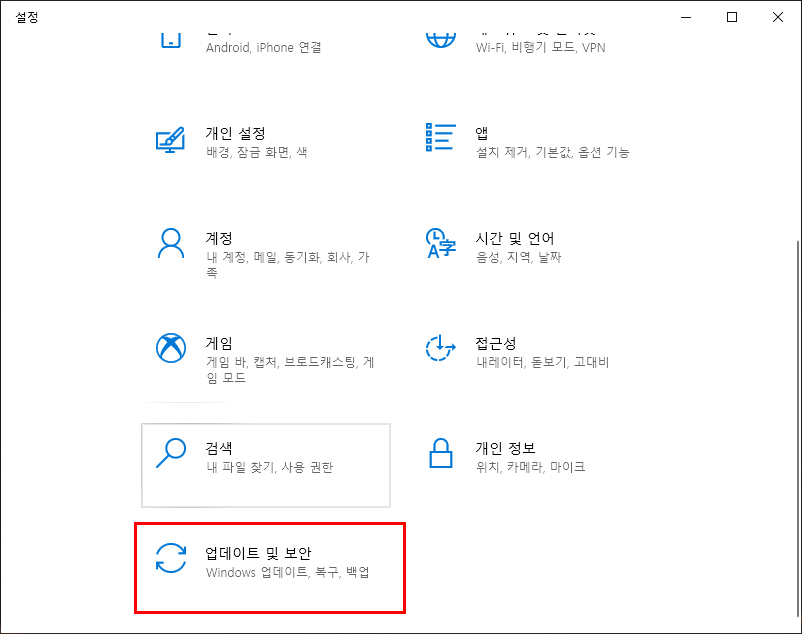
Task: Click the 개인 설정 paintbrush monitor icon
Action: click(170, 140)
